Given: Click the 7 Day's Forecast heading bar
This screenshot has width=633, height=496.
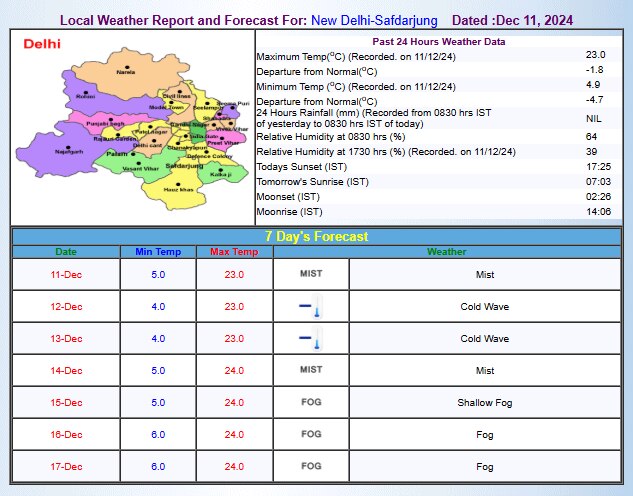Looking at the screenshot, I should click(x=316, y=236).
